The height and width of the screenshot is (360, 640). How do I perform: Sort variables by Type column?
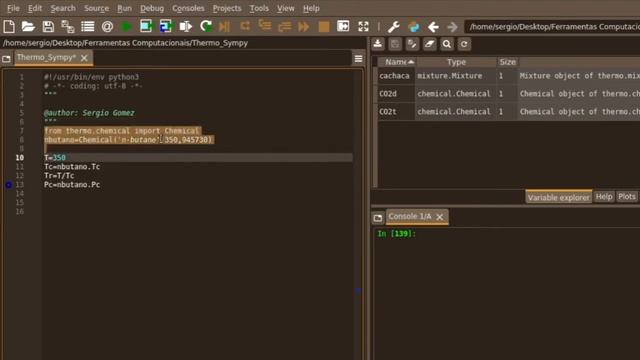pyautogui.click(x=456, y=62)
